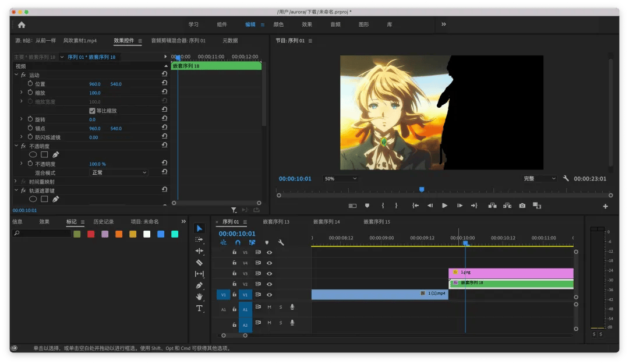Open the filter properties funnel icon

pos(234,210)
